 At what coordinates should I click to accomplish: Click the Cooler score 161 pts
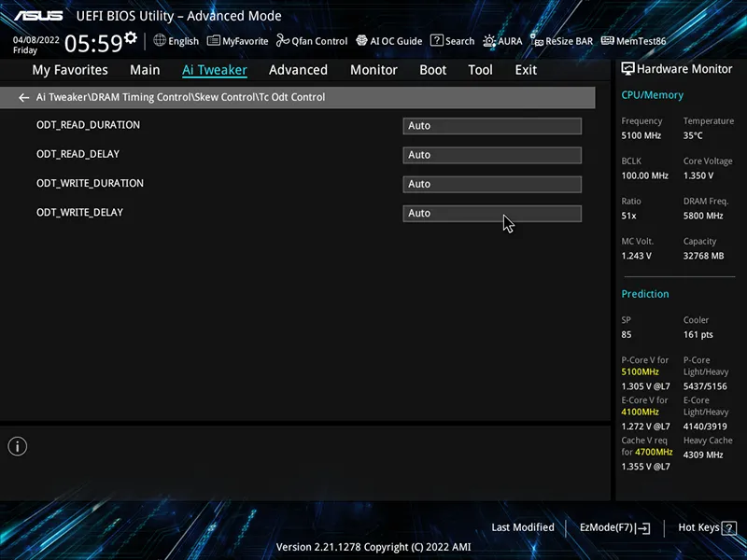click(698, 335)
